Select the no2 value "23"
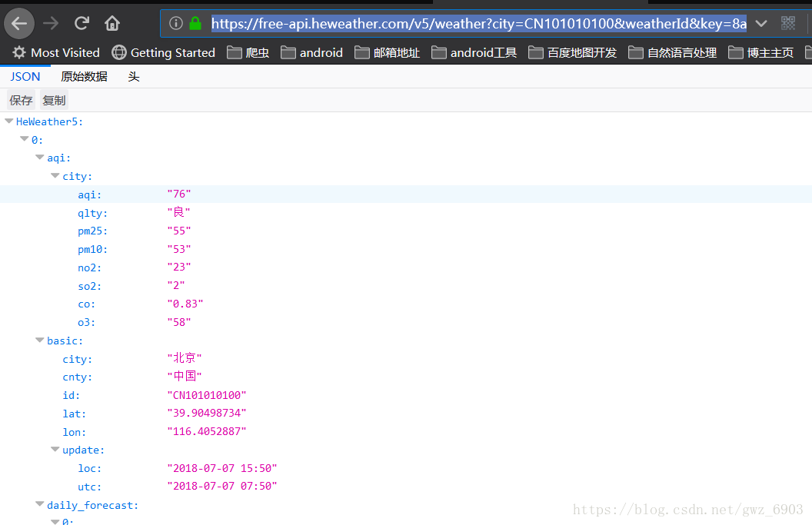The width and height of the screenshot is (812, 525). coord(179,267)
